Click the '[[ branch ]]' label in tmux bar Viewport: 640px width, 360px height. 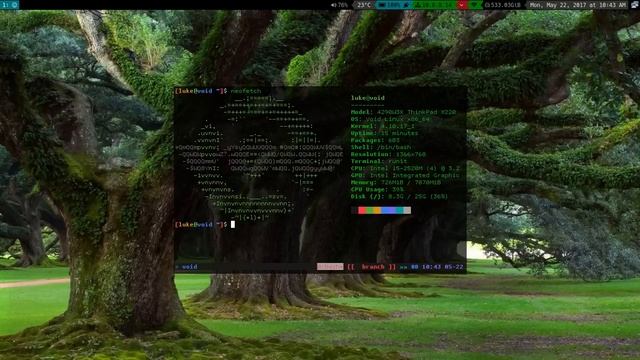371,267
